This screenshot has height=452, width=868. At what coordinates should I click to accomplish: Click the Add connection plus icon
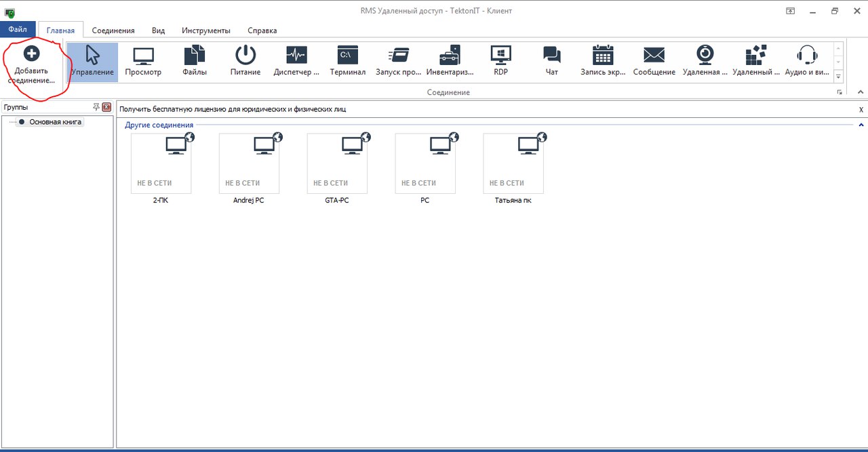[x=31, y=54]
